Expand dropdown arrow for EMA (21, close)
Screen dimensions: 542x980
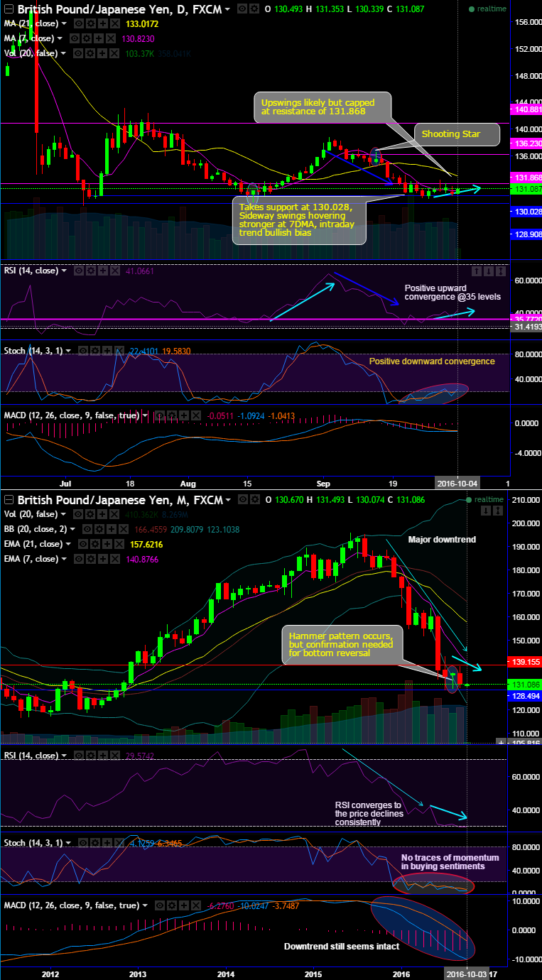tap(68, 544)
